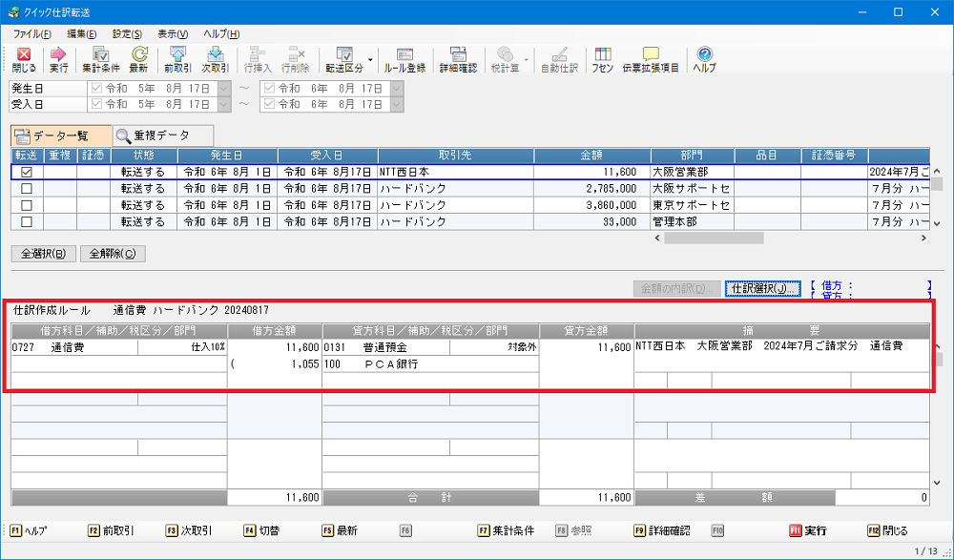Screen dimensions: 954x560
Task: Toggle 受入日 start date checkbox
Action: tap(96, 104)
